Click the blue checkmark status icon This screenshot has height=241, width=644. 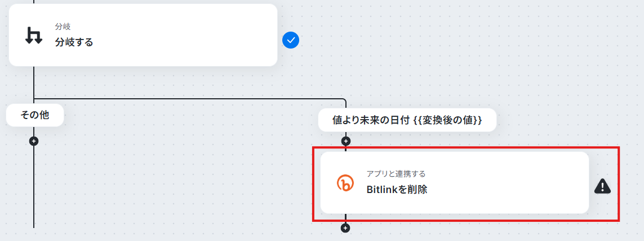tap(291, 40)
